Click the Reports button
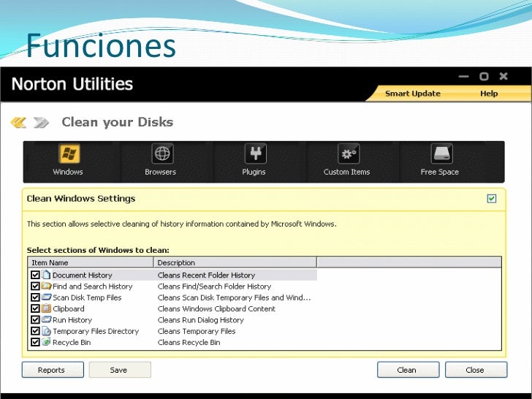The height and width of the screenshot is (399, 532). 53,370
